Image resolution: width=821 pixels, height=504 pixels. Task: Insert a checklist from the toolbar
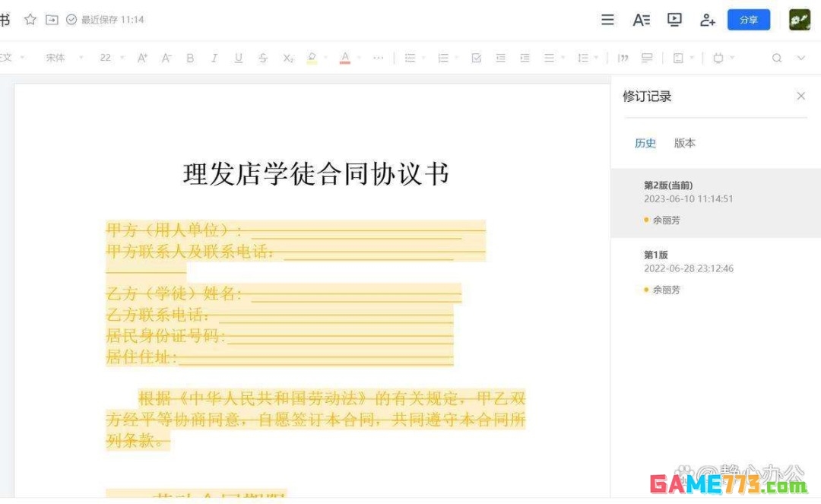coord(476,58)
